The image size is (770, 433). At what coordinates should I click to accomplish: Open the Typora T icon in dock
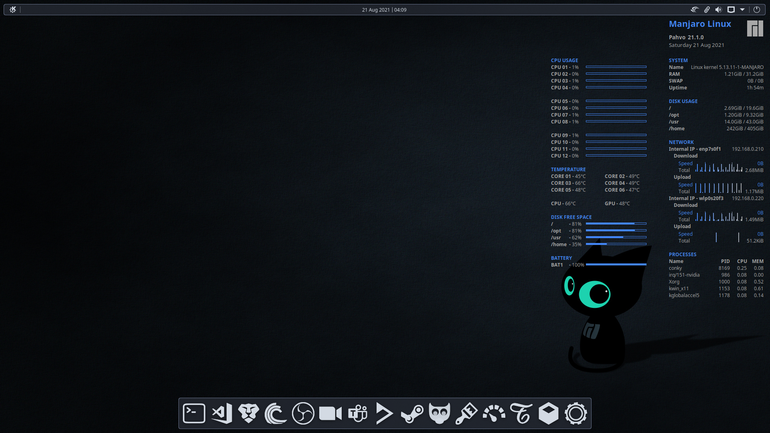521,413
